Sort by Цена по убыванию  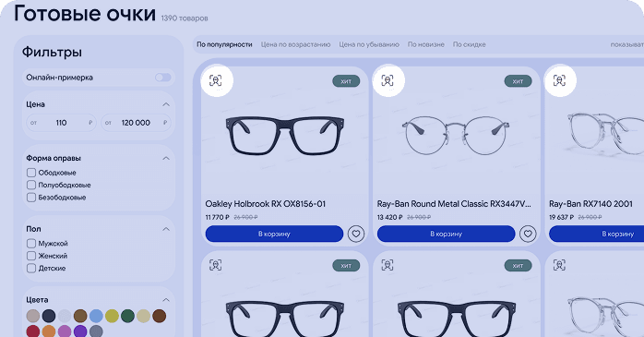coord(369,44)
